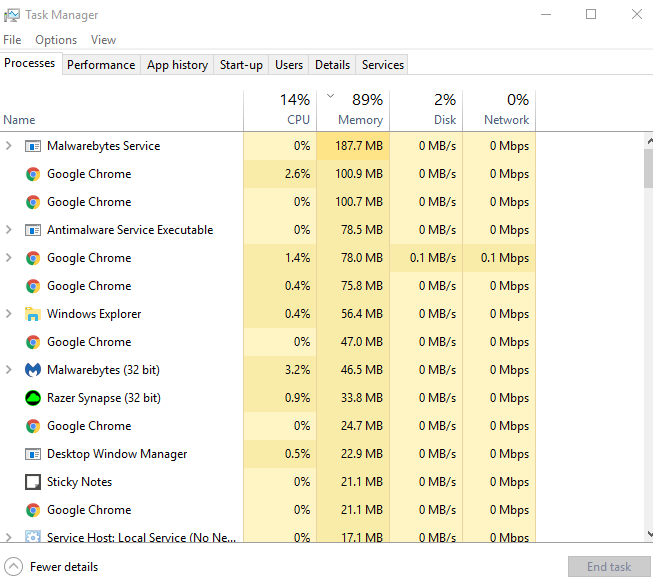The width and height of the screenshot is (653, 585).
Task: Select the Desktop Window Manager row name
Action: click(x=117, y=454)
